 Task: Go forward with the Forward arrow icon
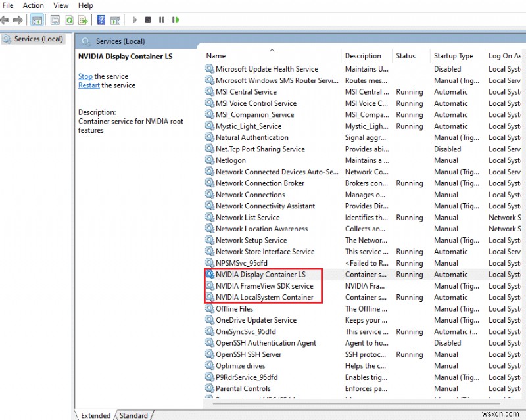pos(18,20)
